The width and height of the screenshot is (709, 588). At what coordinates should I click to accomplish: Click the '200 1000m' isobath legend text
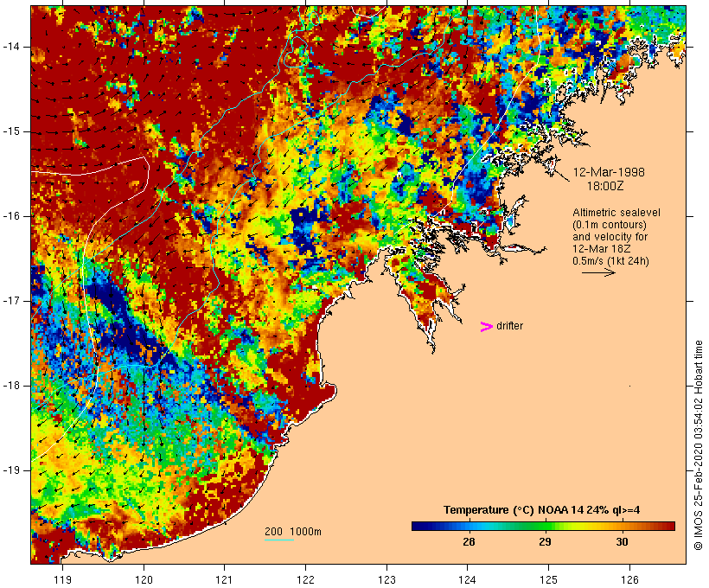pyautogui.click(x=293, y=532)
